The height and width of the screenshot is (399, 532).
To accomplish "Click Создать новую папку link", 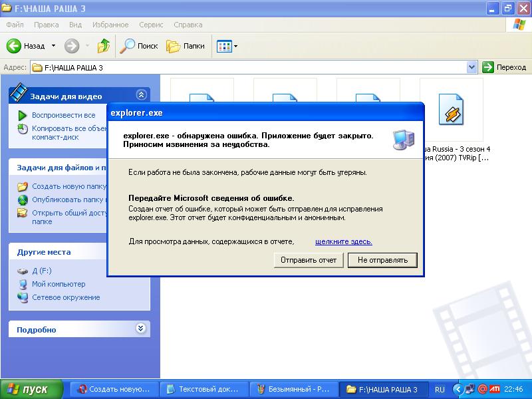I will point(69,186).
